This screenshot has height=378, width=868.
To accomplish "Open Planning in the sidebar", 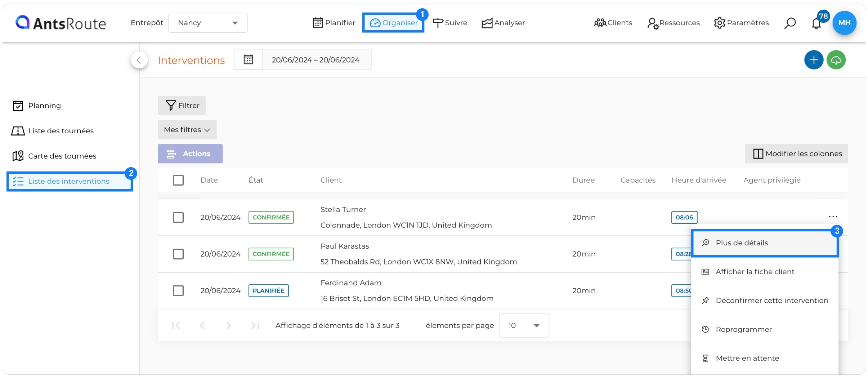I will point(37,106).
